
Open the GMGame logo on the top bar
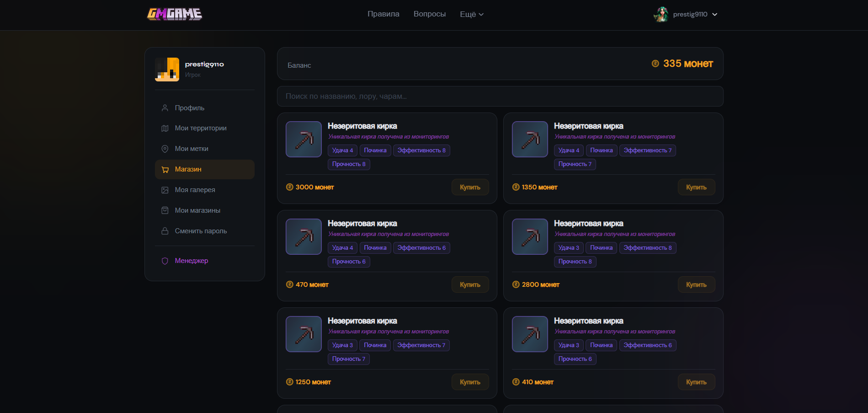click(x=174, y=14)
